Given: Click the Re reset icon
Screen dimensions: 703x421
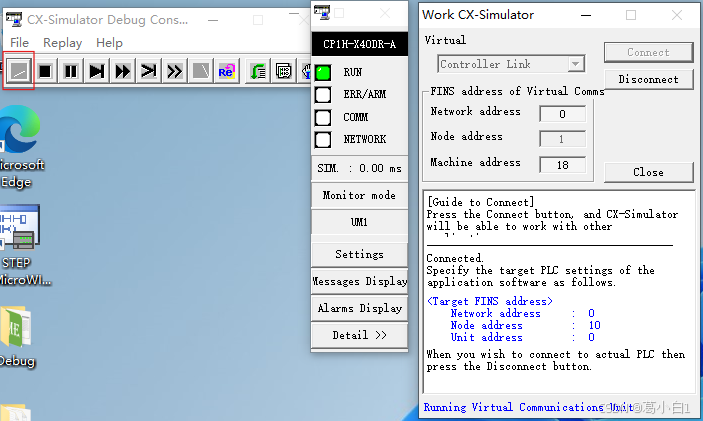Looking at the screenshot, I should 226,71.
